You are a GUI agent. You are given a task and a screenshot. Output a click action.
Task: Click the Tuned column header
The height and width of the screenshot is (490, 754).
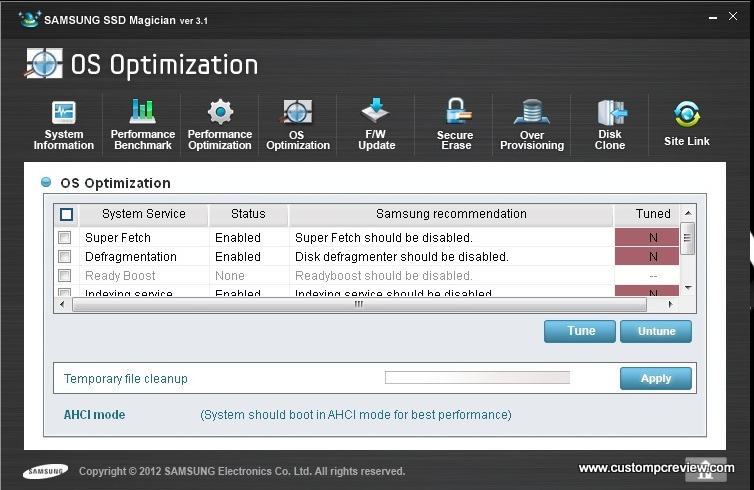pos(647,214)
